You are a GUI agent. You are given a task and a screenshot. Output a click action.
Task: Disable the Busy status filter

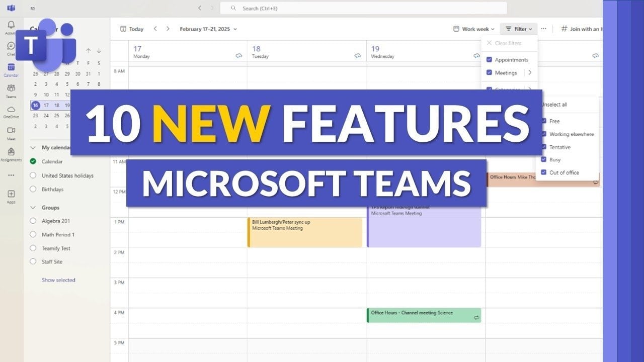[x=543, y=159]
